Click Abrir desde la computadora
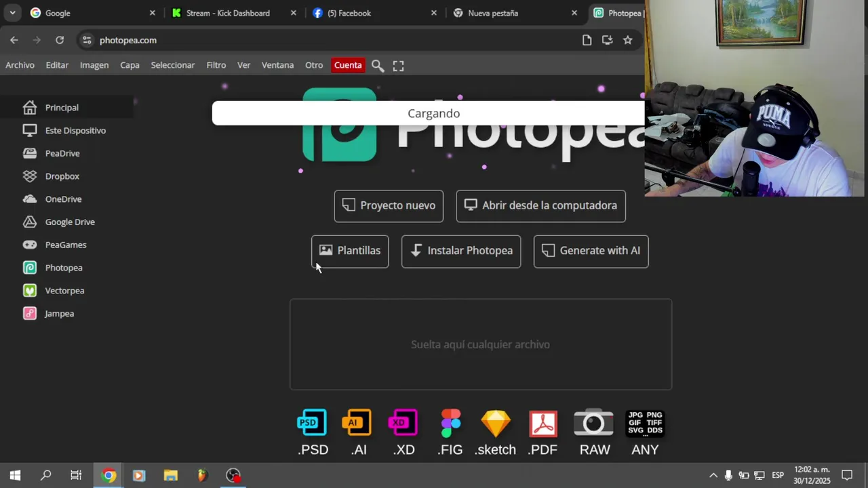 point(541,206)
